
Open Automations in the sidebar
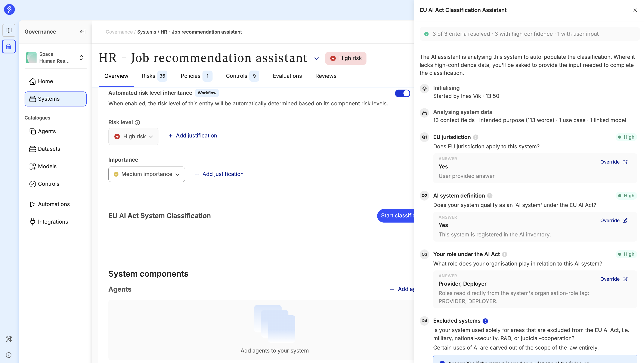pyautogui.click(x=50, y=204)
